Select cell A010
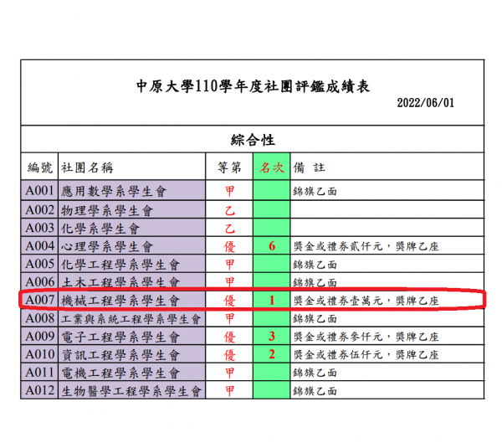The width and height of the screenshot is (502, 448). click(39, 354)
